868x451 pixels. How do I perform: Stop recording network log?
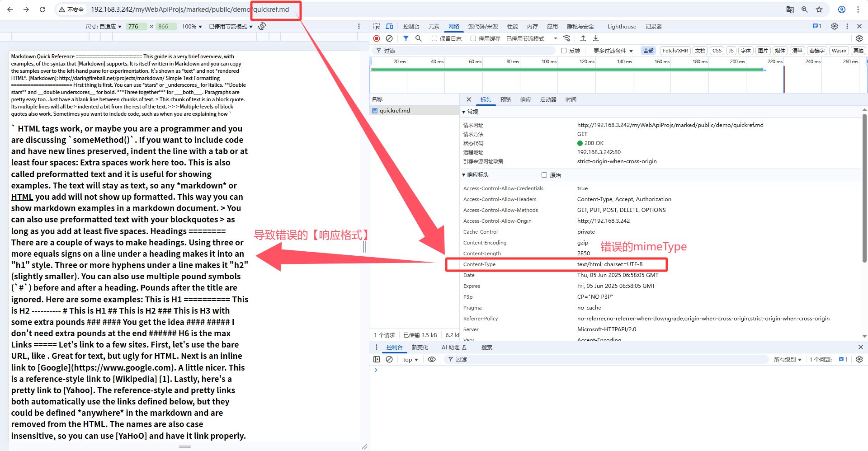pyautogui.click(x=377, y=38)
